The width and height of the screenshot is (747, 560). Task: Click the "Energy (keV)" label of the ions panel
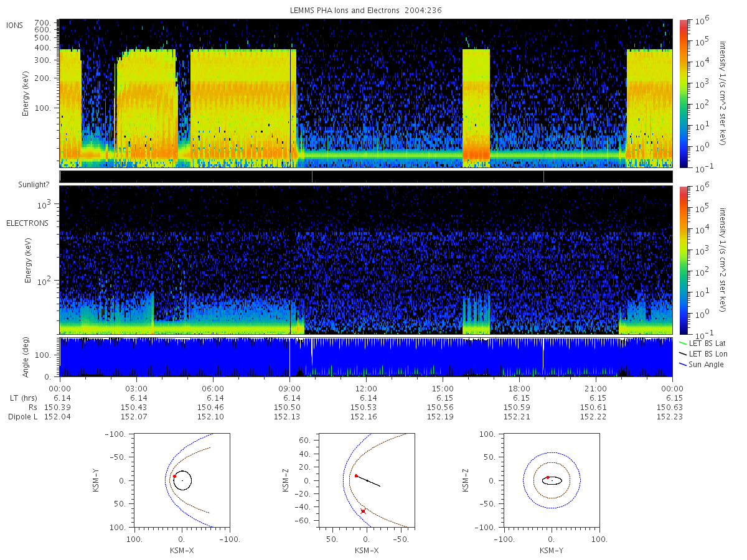click(26, 93)
